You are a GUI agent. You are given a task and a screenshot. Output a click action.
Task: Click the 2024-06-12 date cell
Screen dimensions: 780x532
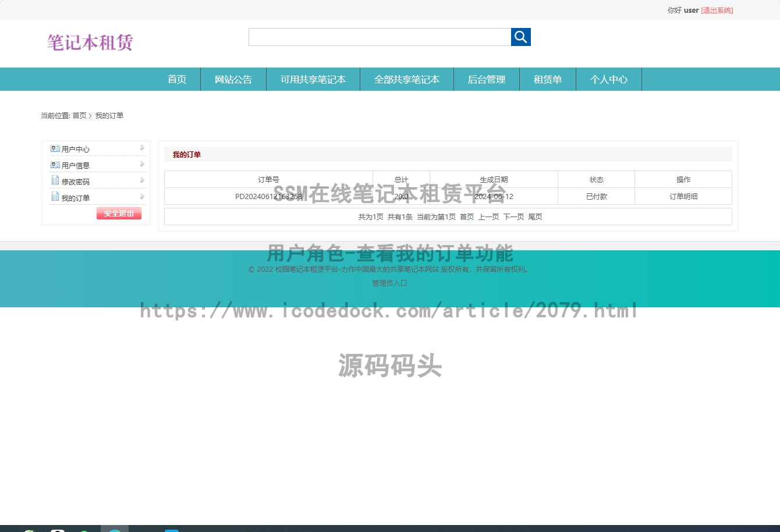(494, 197)
